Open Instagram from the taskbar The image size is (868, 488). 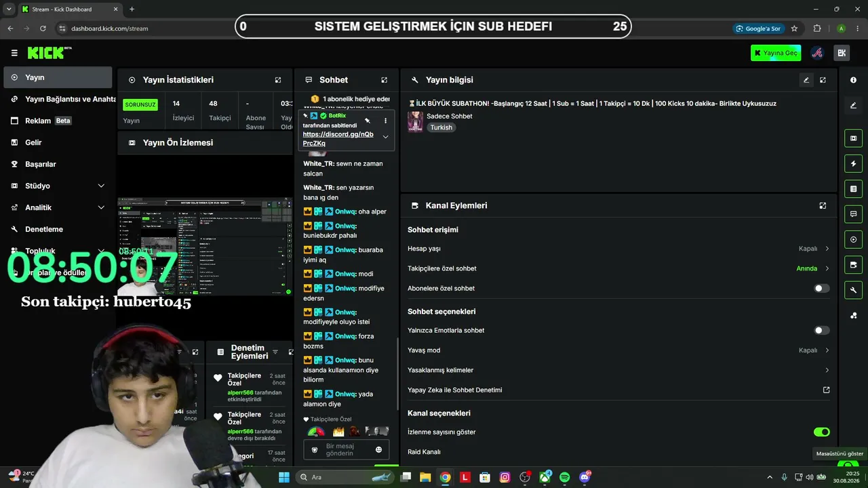click(x=505, y=477)
